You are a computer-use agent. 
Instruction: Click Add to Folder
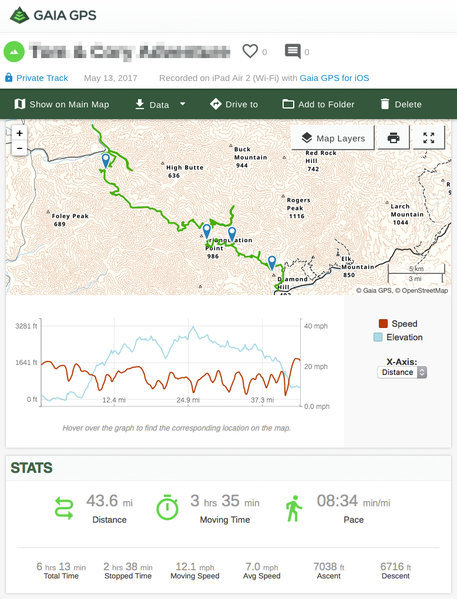point(318,104)
